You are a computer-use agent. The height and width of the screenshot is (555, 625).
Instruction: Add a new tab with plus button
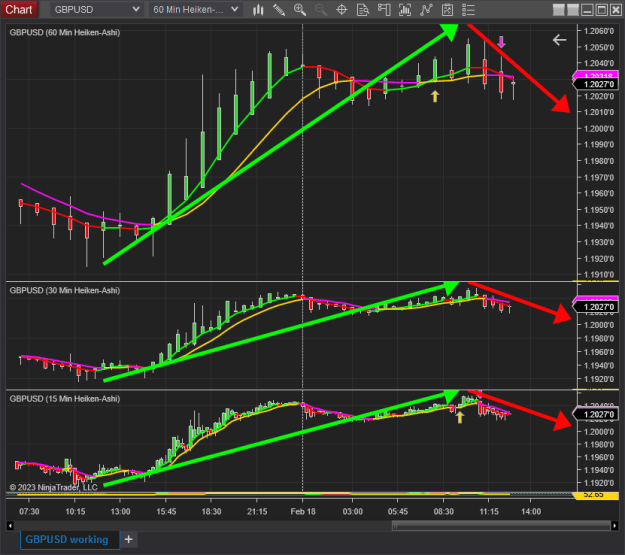click(128, 539)
